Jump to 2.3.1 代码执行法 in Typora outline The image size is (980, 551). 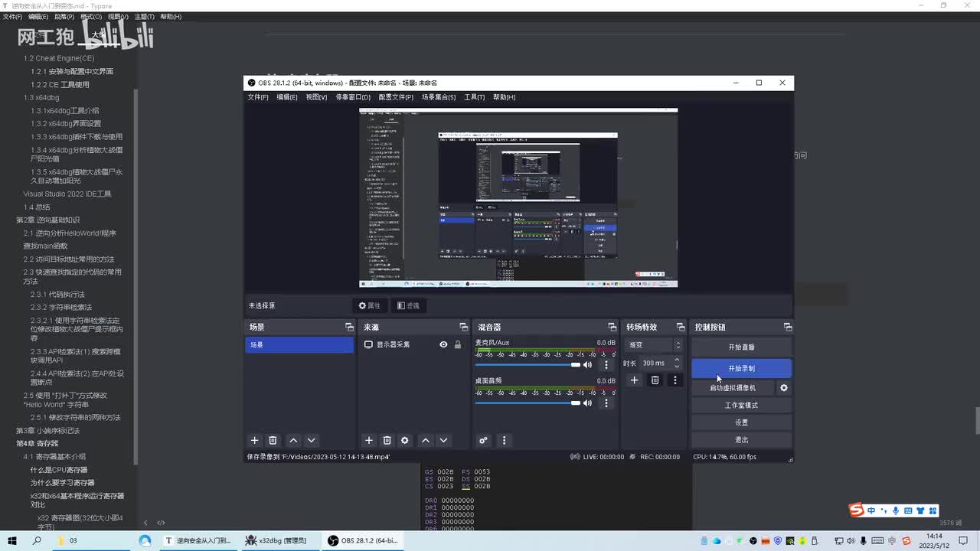pos(57,295)
